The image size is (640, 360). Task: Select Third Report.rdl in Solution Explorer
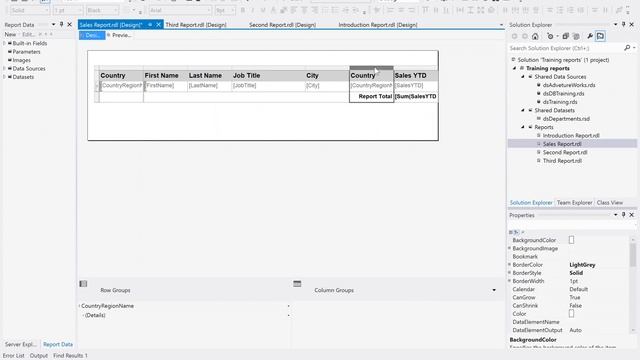[562, 161]
